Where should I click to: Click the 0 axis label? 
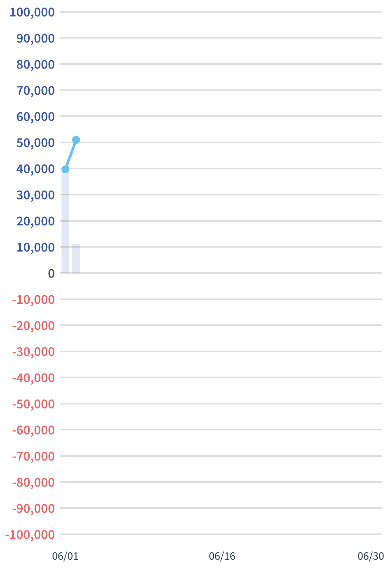tap(51, 274)
